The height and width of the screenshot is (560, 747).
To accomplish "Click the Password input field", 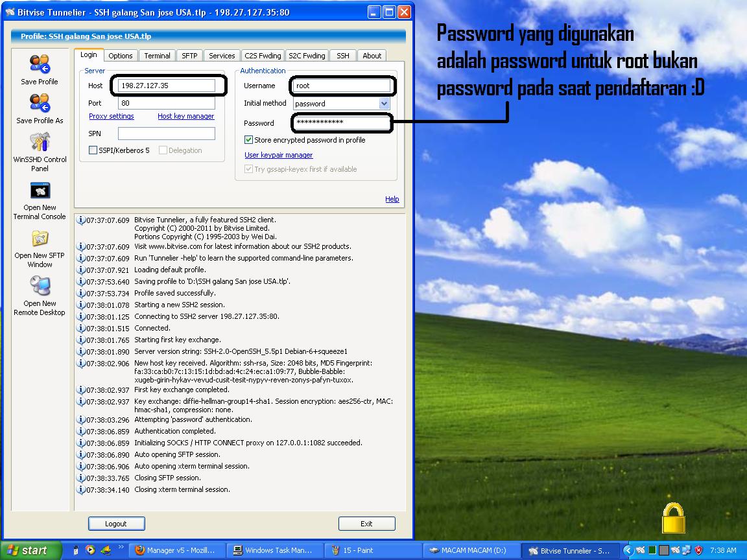I will point(341,122).
